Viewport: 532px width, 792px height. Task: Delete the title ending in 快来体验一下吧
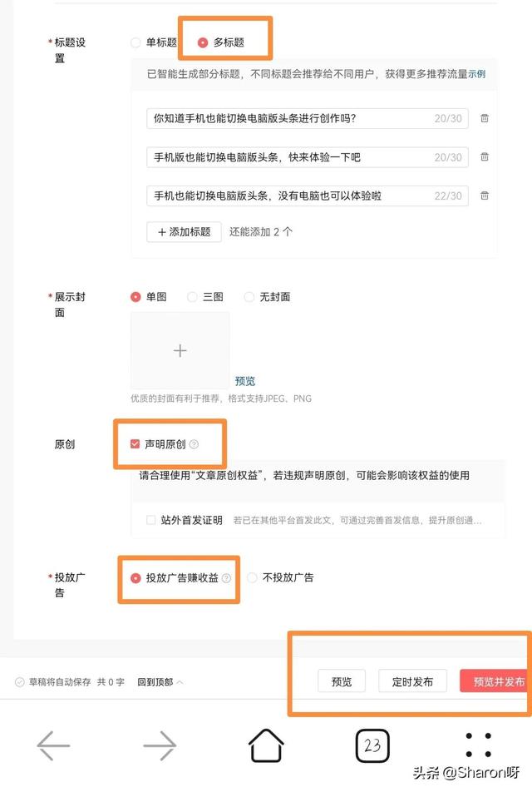(x=485, y=156)
